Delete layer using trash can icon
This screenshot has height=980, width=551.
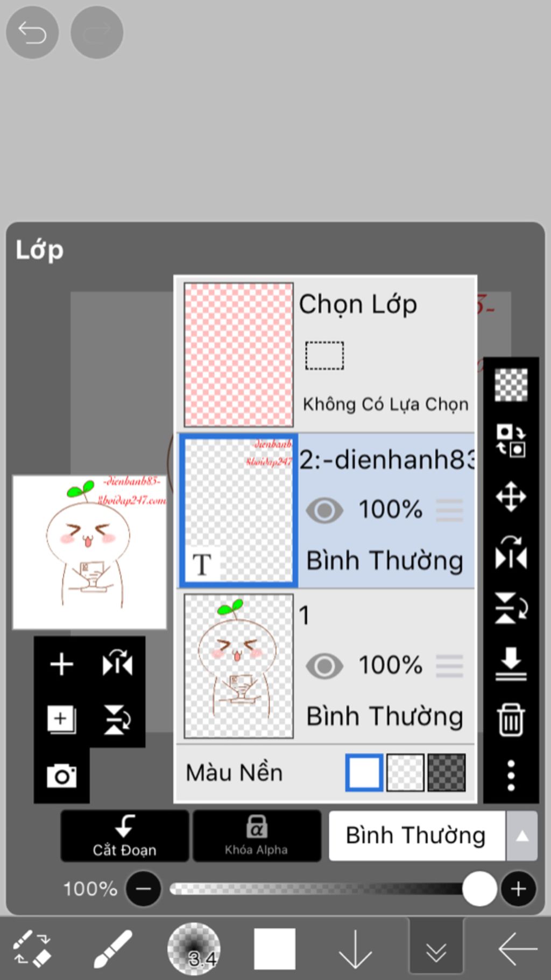pos(511,719)
